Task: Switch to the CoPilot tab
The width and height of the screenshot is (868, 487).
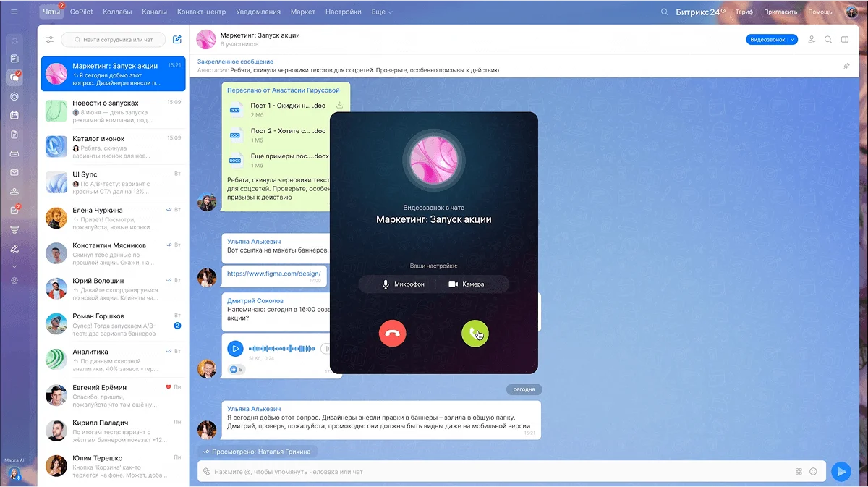Action: (x=81, y=12)
